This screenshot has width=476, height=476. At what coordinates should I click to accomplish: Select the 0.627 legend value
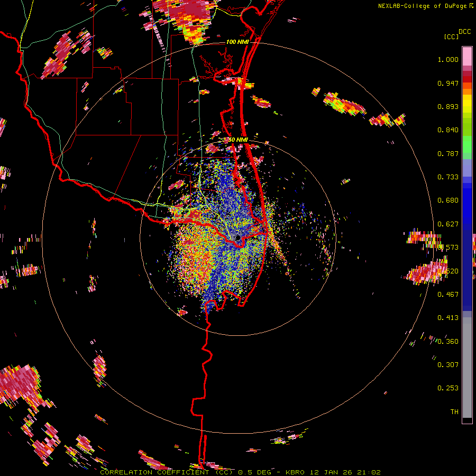[x=448, y=224]
